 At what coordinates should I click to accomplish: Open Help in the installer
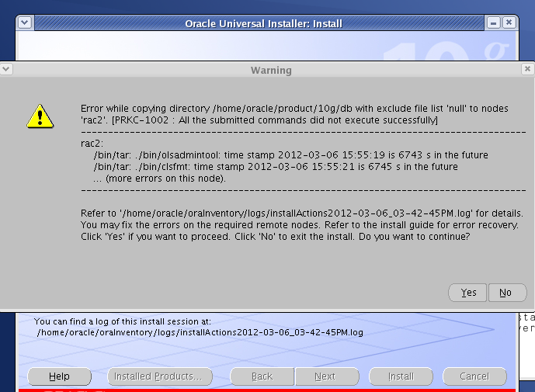pyautogui.click(x=59, y=376)
